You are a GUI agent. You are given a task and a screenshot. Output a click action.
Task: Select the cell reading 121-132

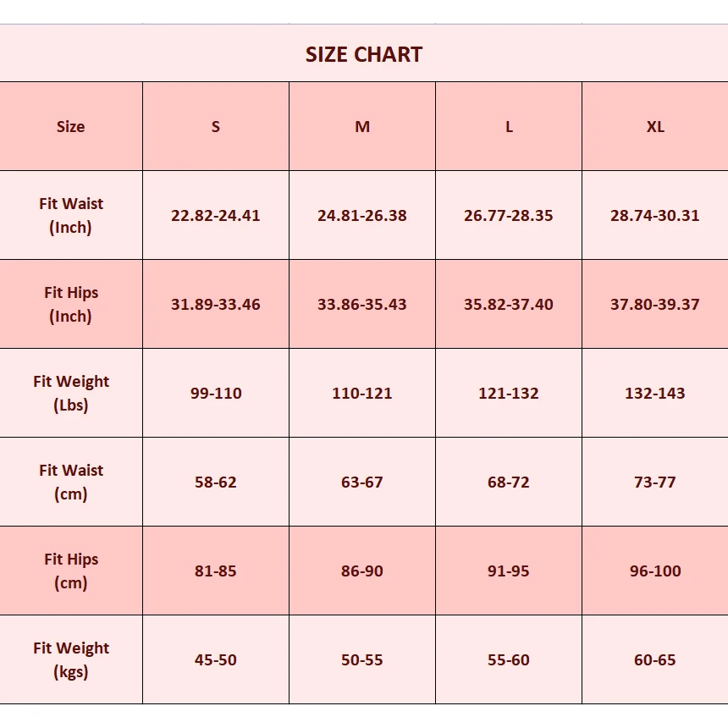509,393
